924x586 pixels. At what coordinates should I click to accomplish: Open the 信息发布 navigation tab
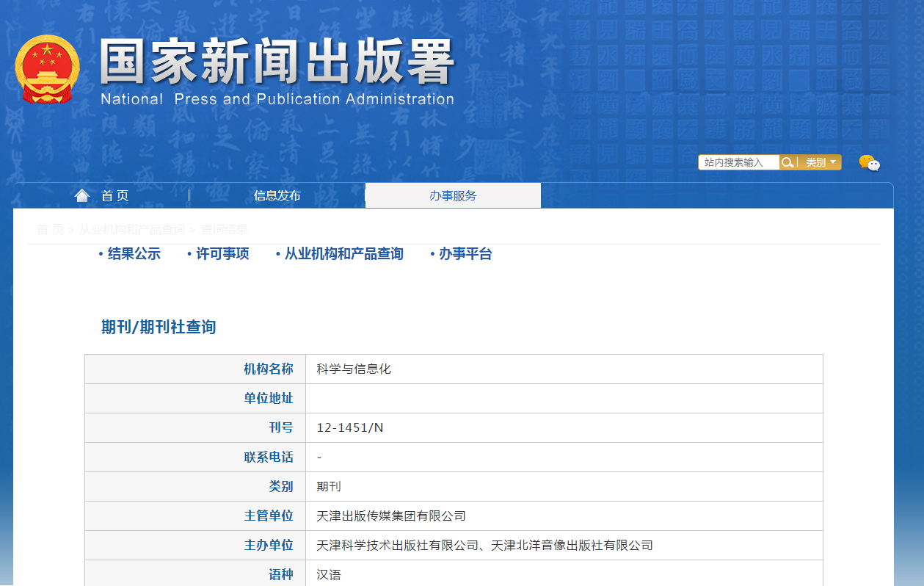(277, 195)
